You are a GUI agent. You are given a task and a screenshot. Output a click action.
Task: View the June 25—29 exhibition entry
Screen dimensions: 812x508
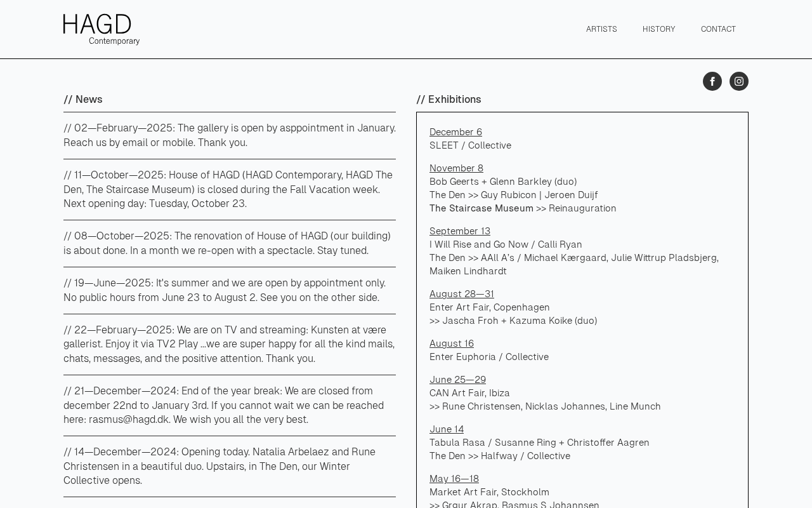click(457, 380)
